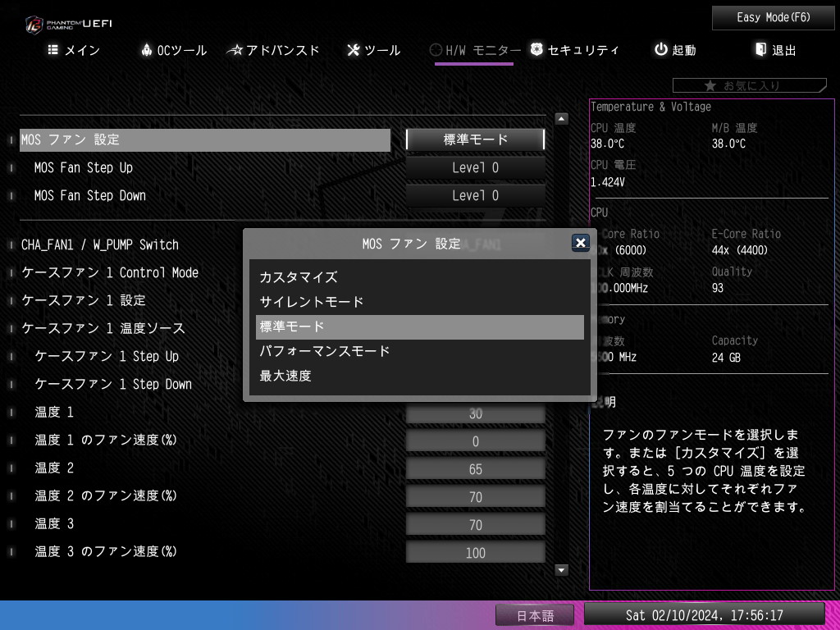Choose サイレントモード option
This screenshot has width=840, height=630.
coord(312,302)
